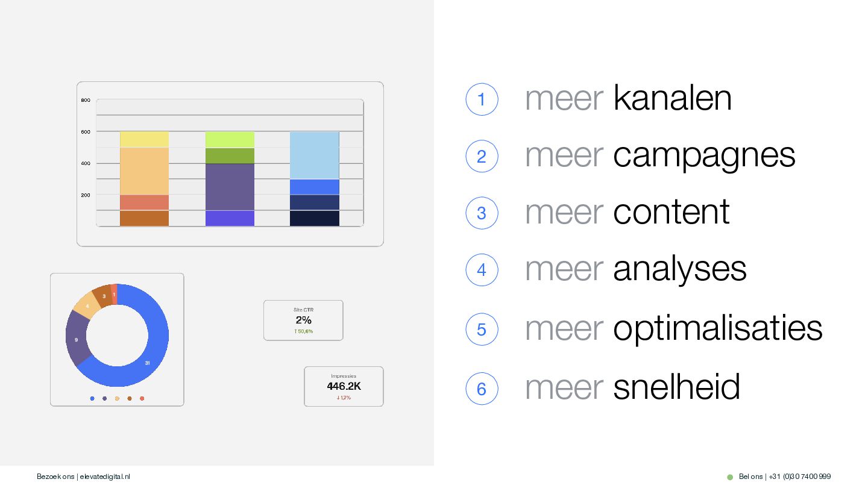Select the Impressies 446.2K card
Screen dimensions: 868x488
pos(344,386)
